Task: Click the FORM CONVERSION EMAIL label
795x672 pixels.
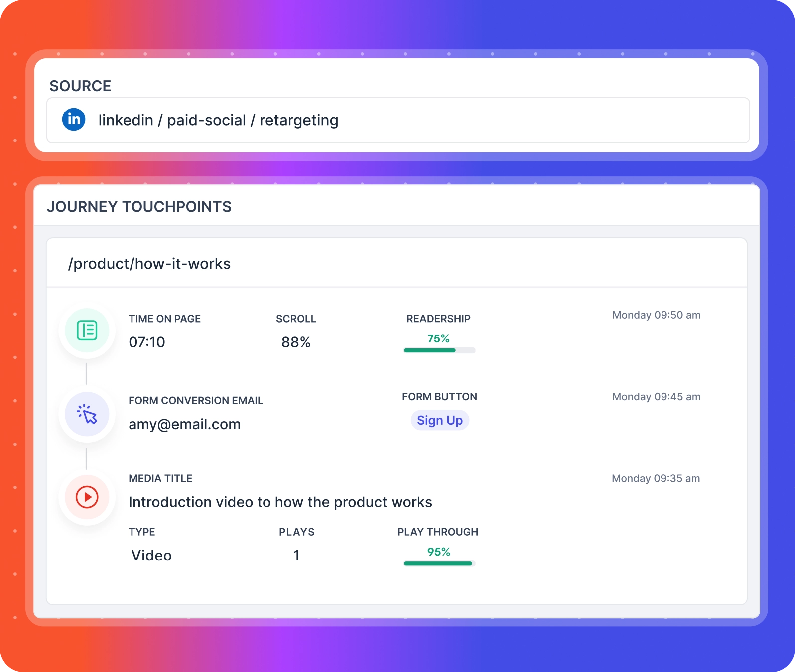Action: [196, 400]
